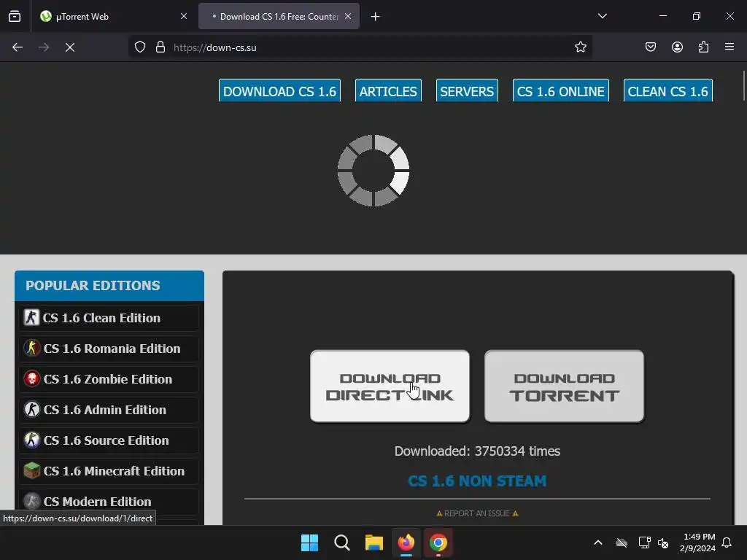Open the notifications bell
This screenshot has height=560, width=747.
coord(727,542)
